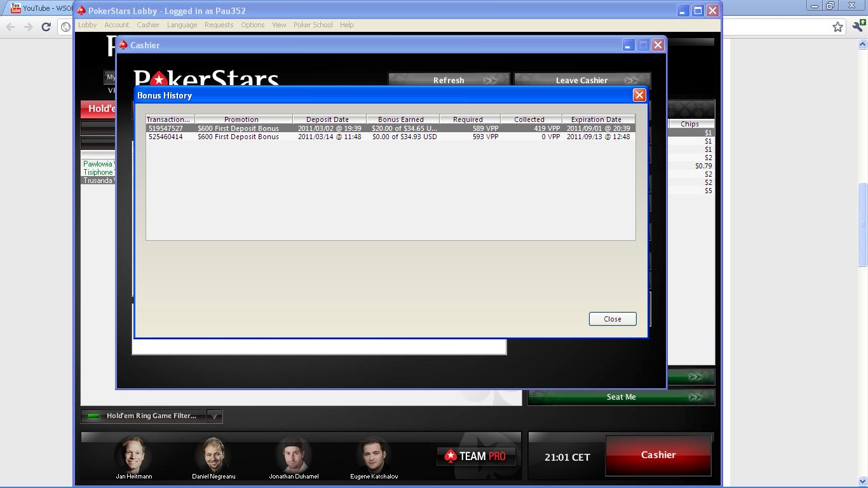The height and width of the screenshot is (488, 868).
Task: Click Jonathan Duhamel Team Pro portrait
Action: click(x=294, y=456)
